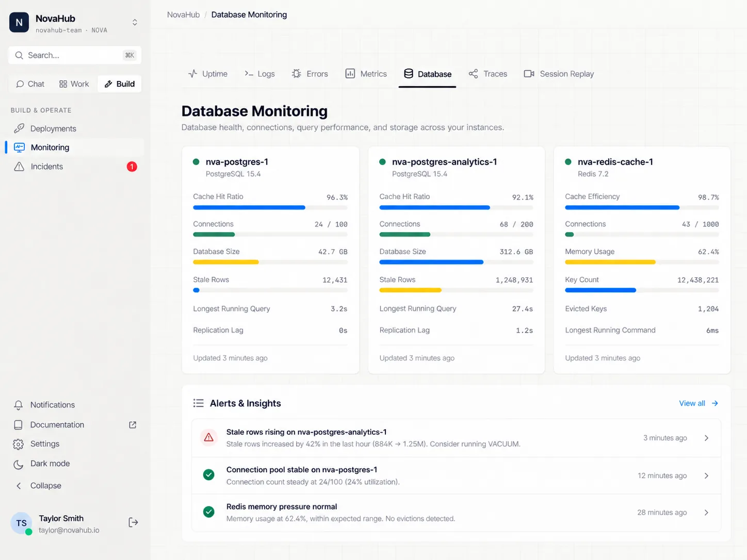The height and width of the screenshot is (560, 747).
Task: Expand the connection pool alert chevron
Action: 707,475
